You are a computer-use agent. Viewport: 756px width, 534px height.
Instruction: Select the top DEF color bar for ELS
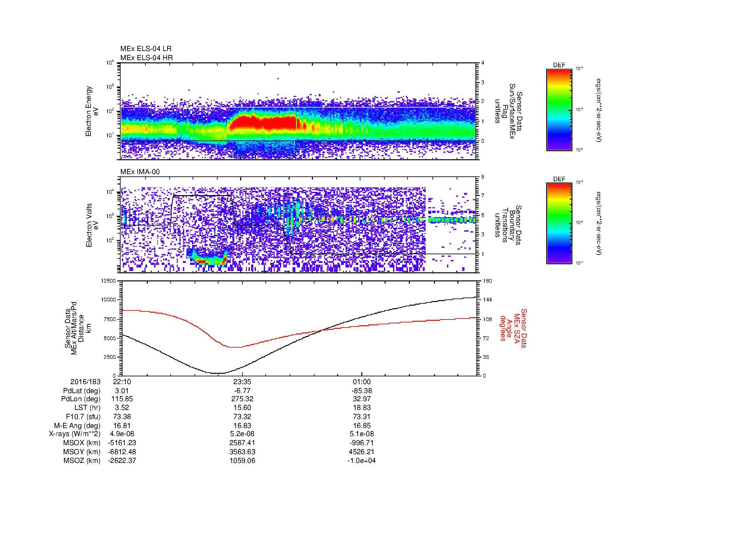coord(559,110)
